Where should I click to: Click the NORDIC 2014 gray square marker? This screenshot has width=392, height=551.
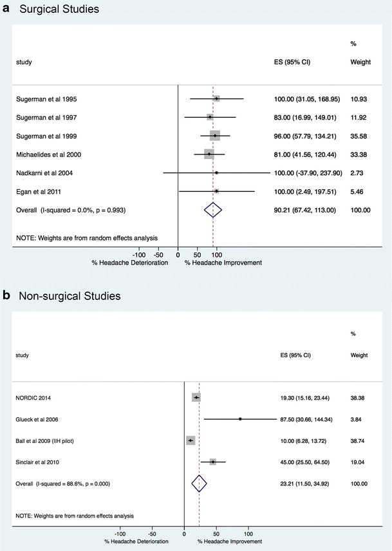(x=196, y=398)
